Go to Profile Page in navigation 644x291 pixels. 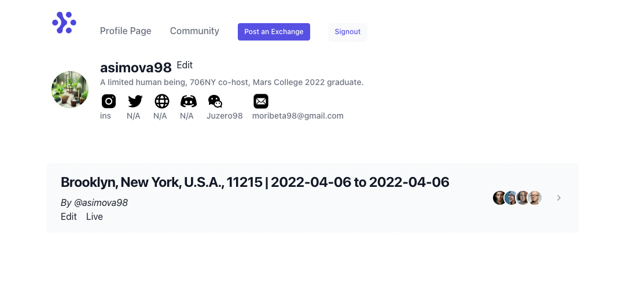(126, 31)
